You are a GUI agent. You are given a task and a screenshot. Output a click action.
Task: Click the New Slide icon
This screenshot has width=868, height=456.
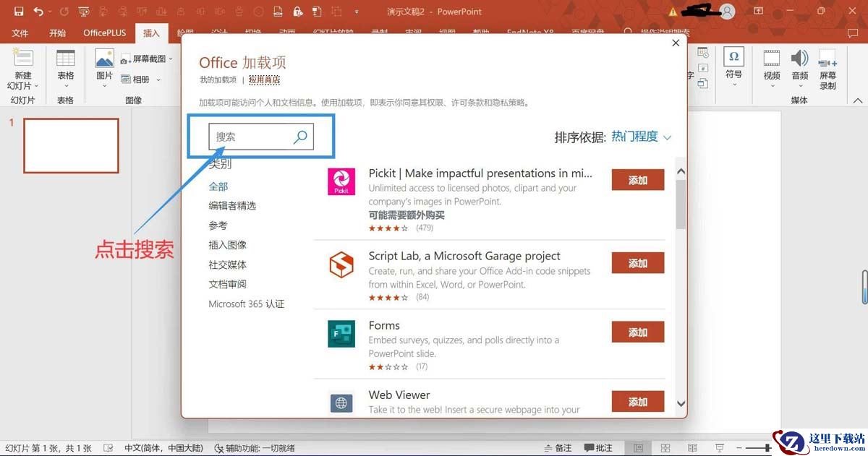pyautogui.click(x=23, y=59)
